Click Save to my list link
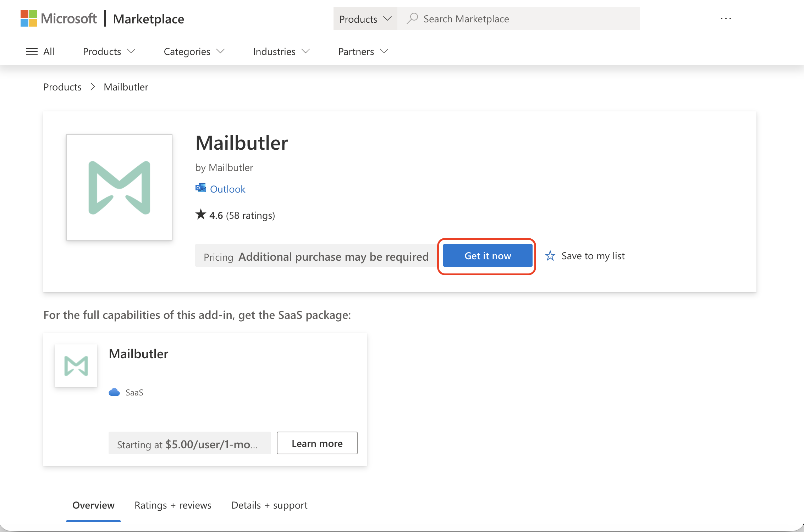This screenshot has height=532, width=804. 593,256
